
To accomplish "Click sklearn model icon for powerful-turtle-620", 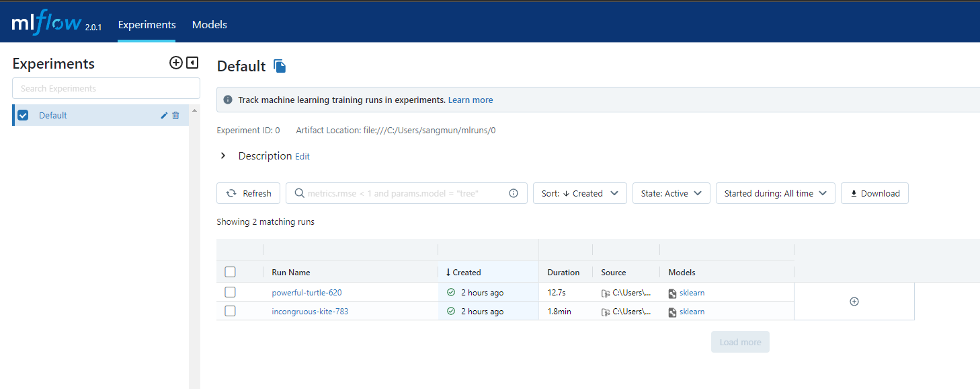I will coord(672,293).
